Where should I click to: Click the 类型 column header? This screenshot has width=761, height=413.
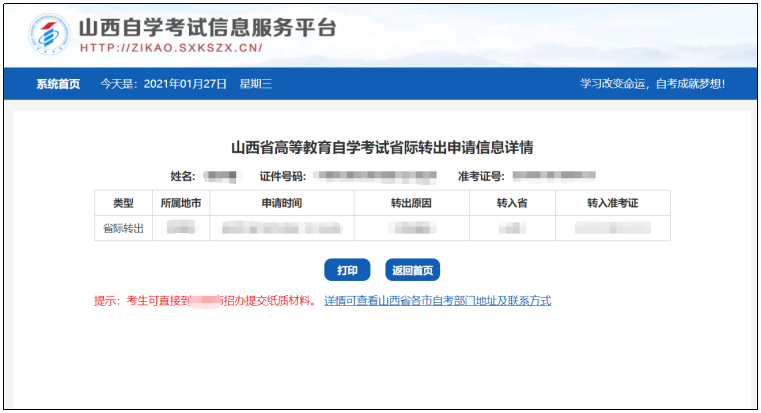(123, 203)
